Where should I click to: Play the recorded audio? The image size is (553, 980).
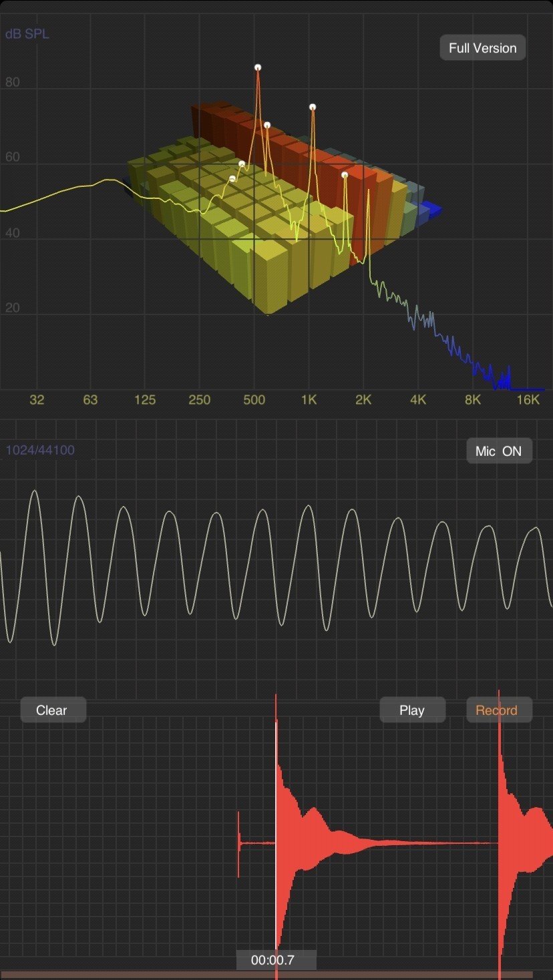[x=412, y=710]
